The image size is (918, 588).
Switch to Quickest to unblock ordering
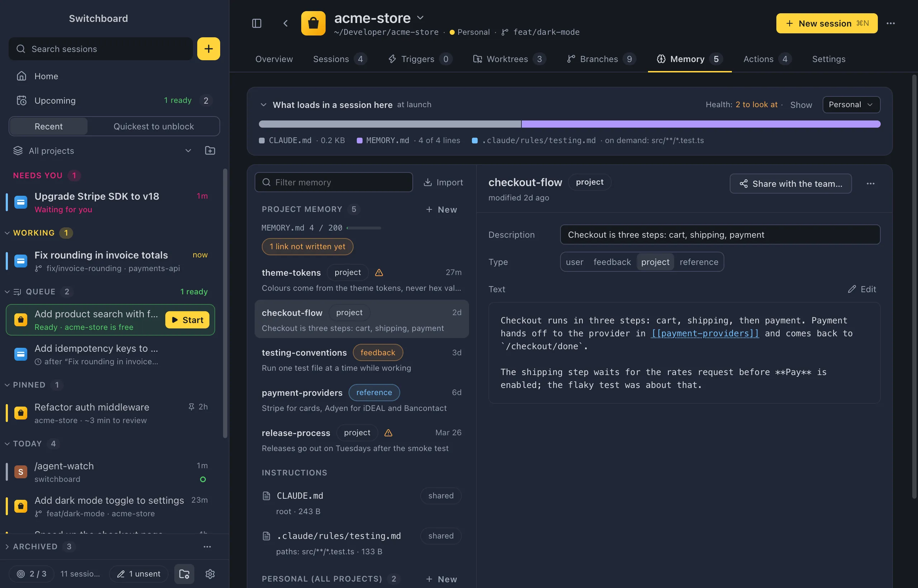point(153,126)
